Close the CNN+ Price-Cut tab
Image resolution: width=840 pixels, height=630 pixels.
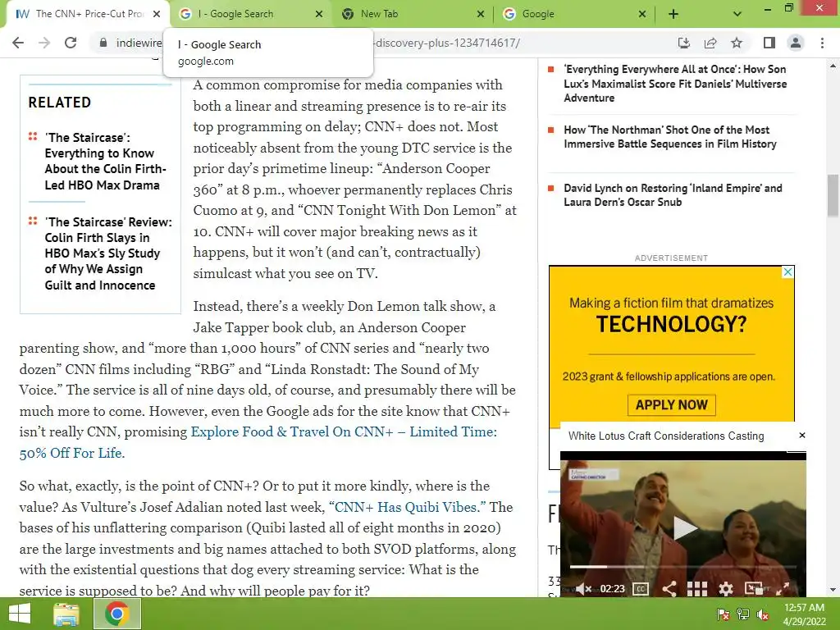point(157,15)
